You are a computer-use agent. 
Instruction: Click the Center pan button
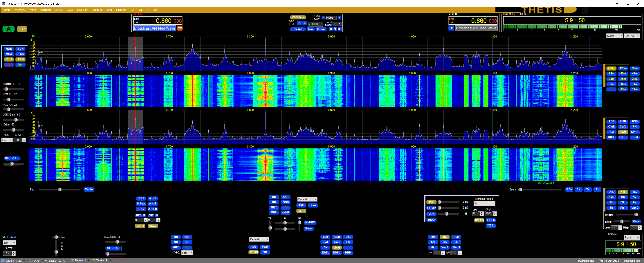pyautogui.click(x=89, y=189)
